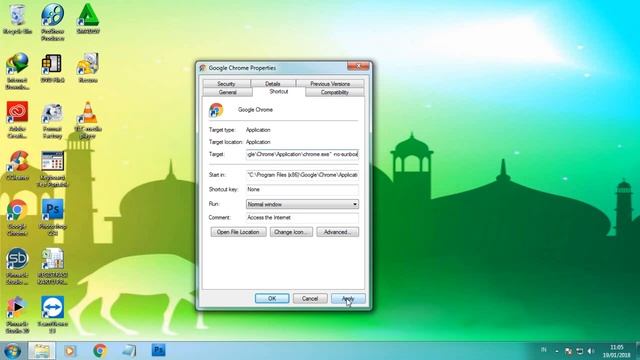Click the Open File Location button

click(238, 232)
